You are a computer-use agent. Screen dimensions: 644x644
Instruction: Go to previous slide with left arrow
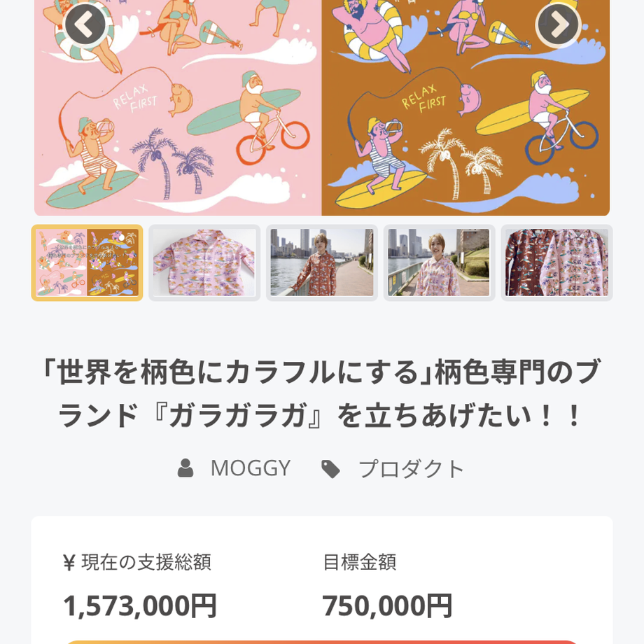85,25
